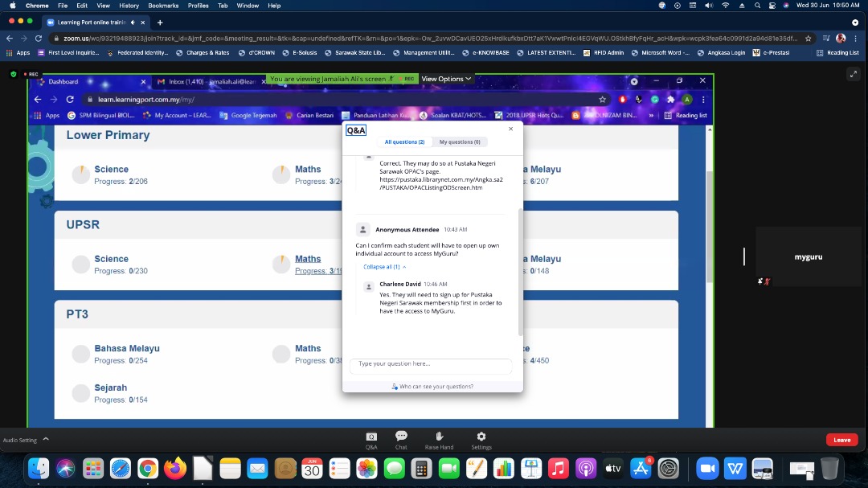Open the Zoom app in the Dock

pos(707,469)
